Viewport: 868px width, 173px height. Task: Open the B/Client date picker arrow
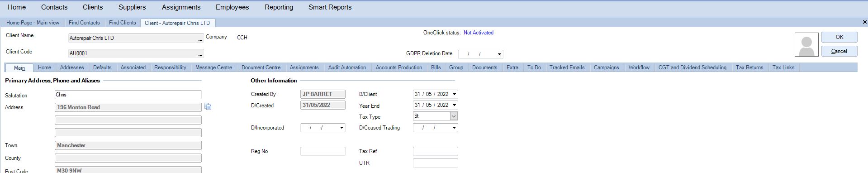(454, 94)
